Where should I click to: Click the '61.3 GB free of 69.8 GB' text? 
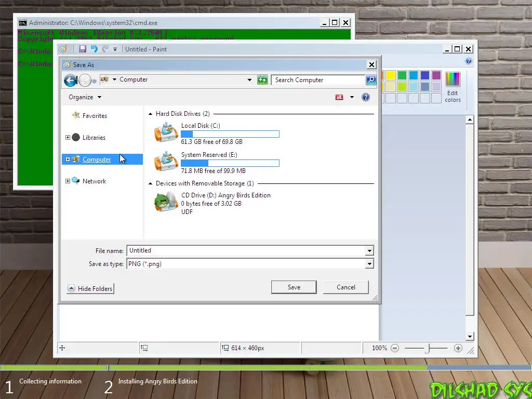point(212,142)
